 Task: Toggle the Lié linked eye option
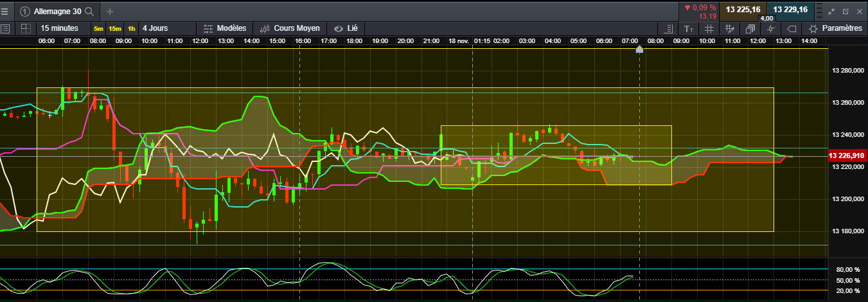(x=346, y=28)
